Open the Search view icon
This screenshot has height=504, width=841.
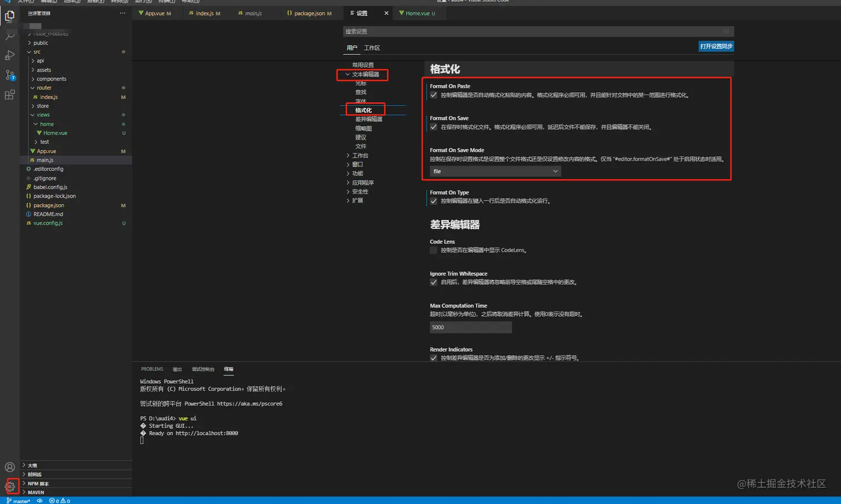coord(9,36)
